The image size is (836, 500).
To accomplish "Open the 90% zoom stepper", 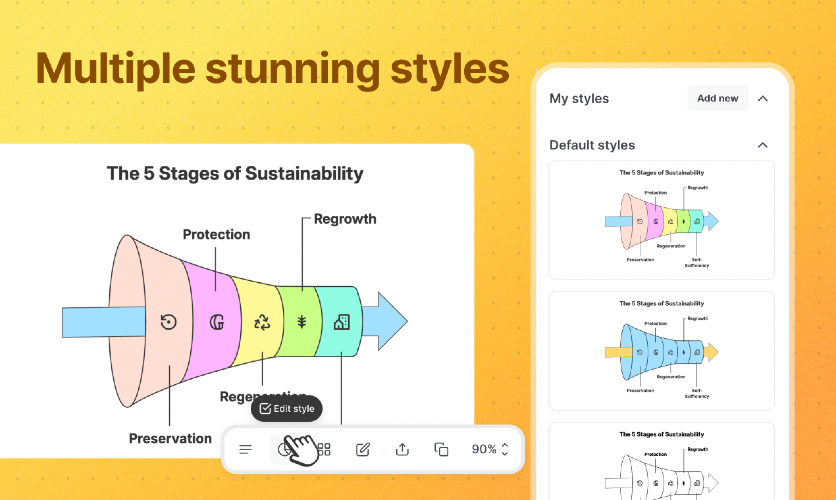I will [x=489, y=449].
